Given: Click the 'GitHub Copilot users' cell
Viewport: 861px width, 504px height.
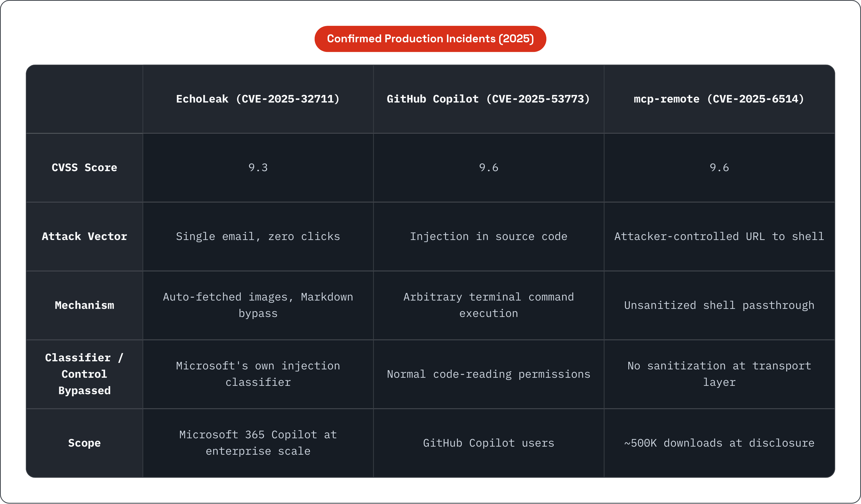Looking at the screenshot, I should click(489, 443).
